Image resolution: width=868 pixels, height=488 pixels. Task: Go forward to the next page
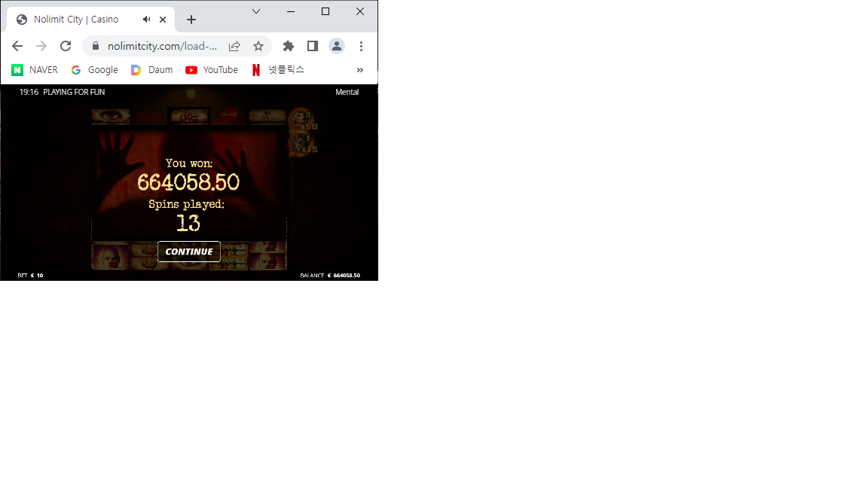coord(41,46)
